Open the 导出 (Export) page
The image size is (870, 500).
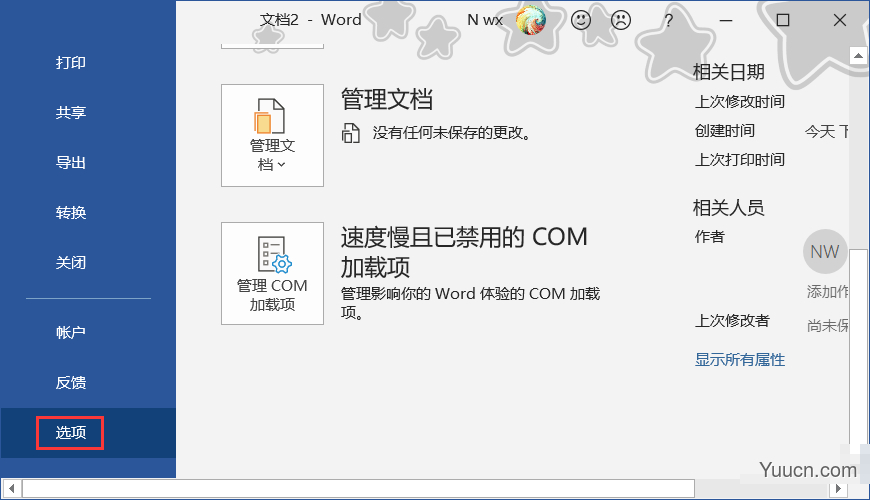coord(70,163)
